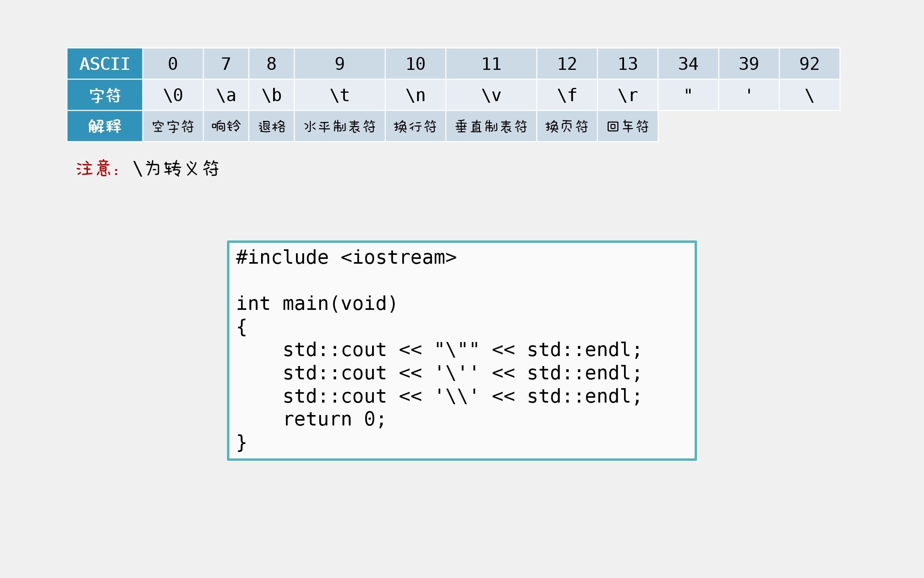Click the 解释 row header cell
The image size is (924, 578).
pyautogui.click(x=105, y=126)
